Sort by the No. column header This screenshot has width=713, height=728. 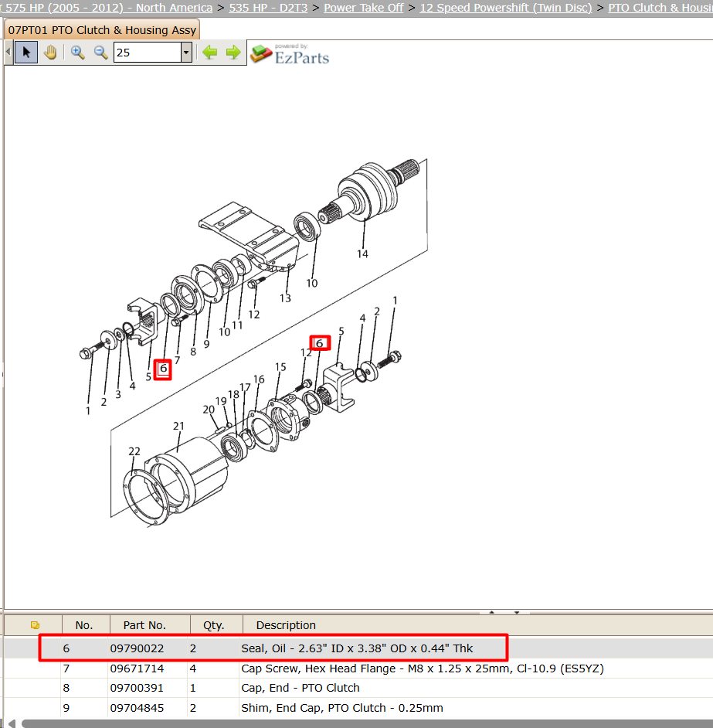click(x=84, y=625)
